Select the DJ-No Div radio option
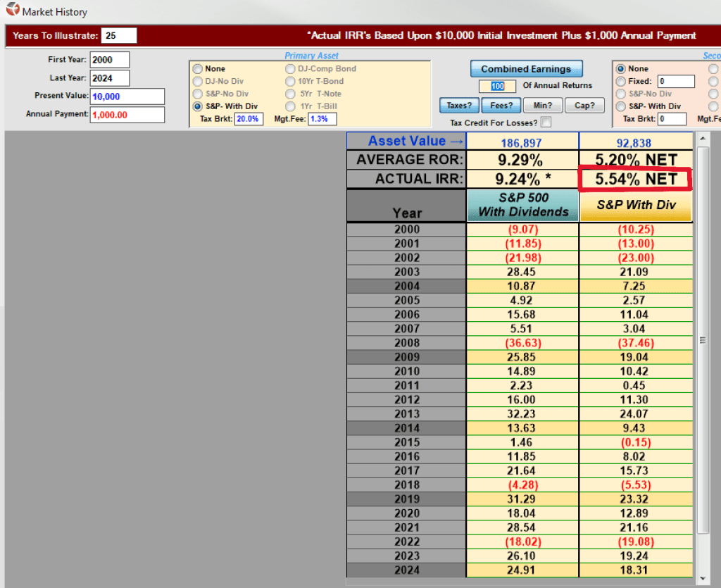 (x=198, y=82)
